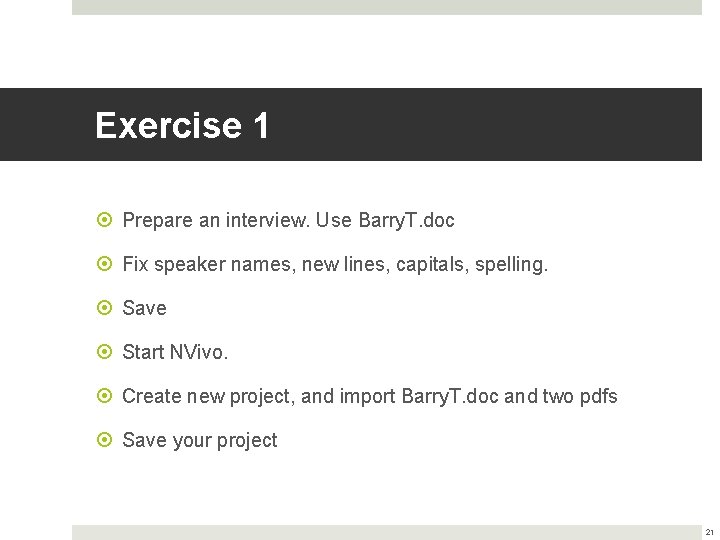720x540 pixels.
Task: Click the words "two pdfs"
Action: [580, 396]
